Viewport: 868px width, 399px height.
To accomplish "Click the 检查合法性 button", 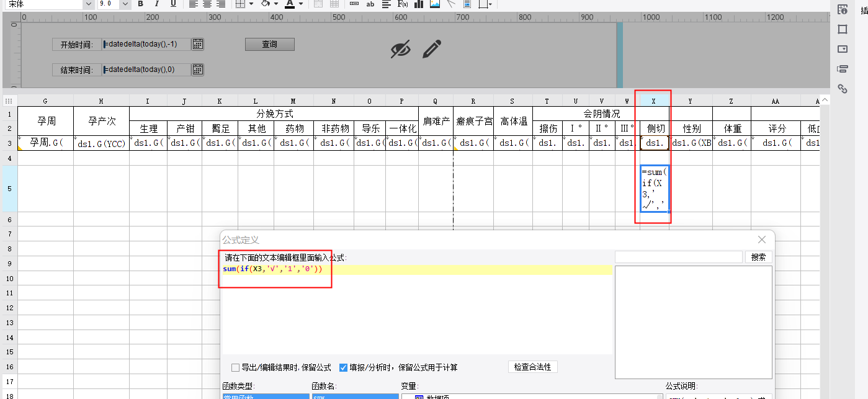I will point(532,367).
